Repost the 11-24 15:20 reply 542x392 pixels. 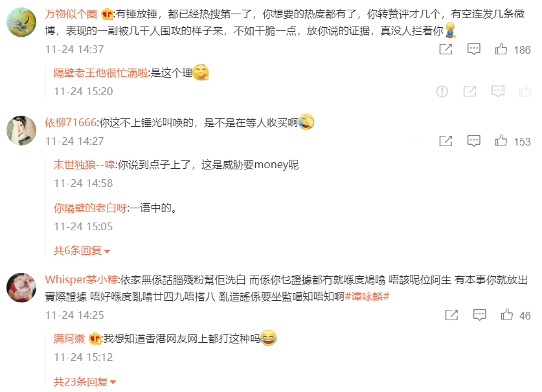[x=469, y=91]
